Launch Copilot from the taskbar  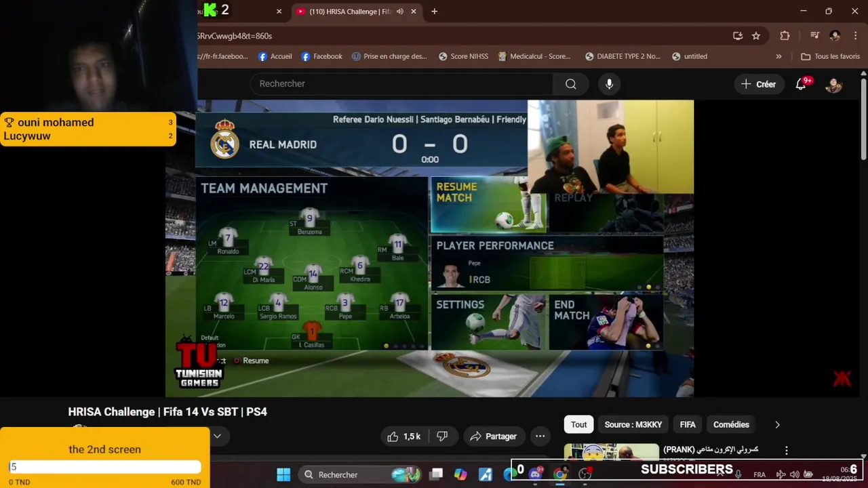tap(460, 474)
